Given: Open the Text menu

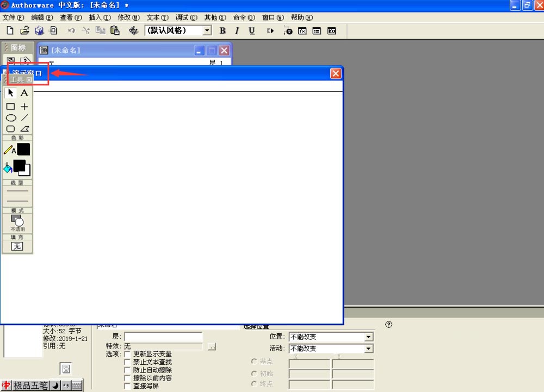Looking at the screenshot, I should pyautogui.click(x=158, y=17).
